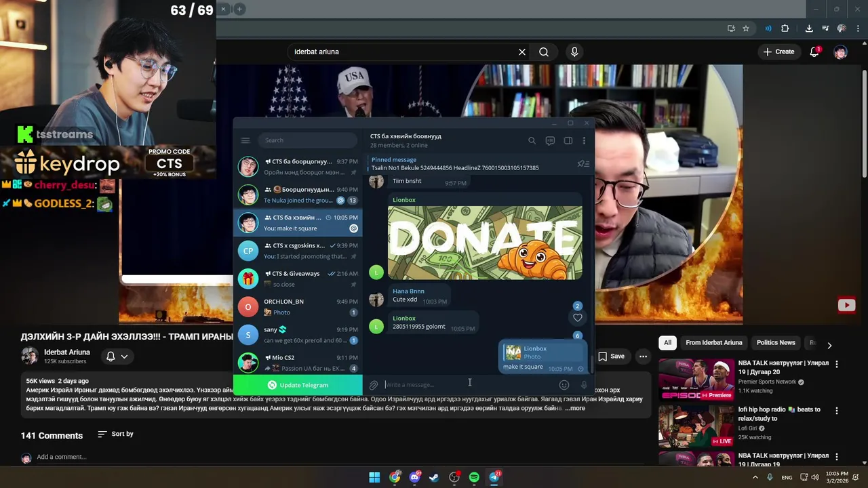This screenshot has height=488, width=868.
Task: Open options for first NBA TALK video
Action: (x=836, y=364)
